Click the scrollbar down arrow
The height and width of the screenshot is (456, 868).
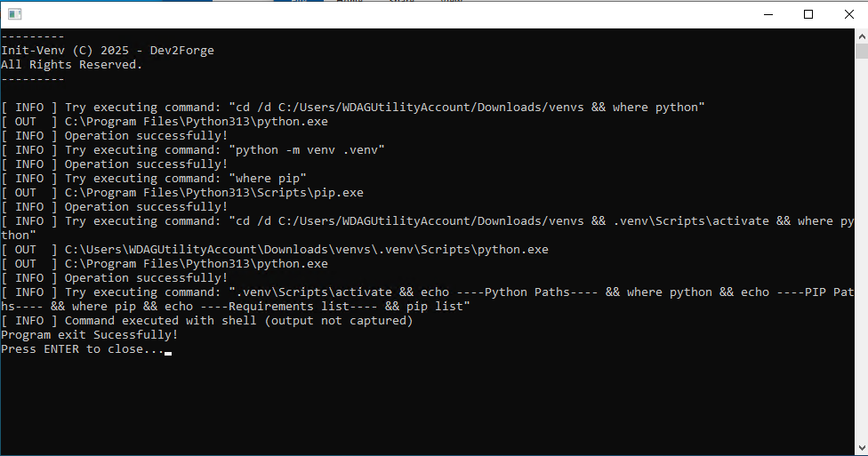861,449
